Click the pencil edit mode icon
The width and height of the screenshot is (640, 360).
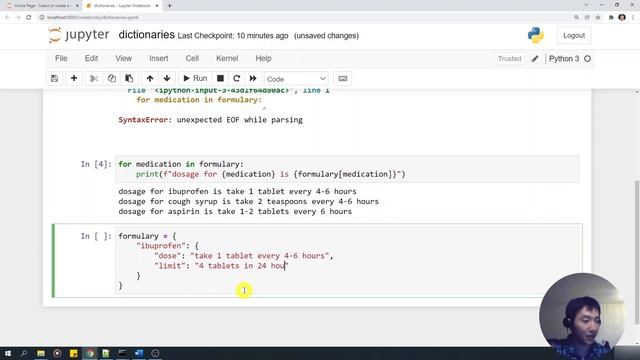pyautogui.click(x=535, y=59)
